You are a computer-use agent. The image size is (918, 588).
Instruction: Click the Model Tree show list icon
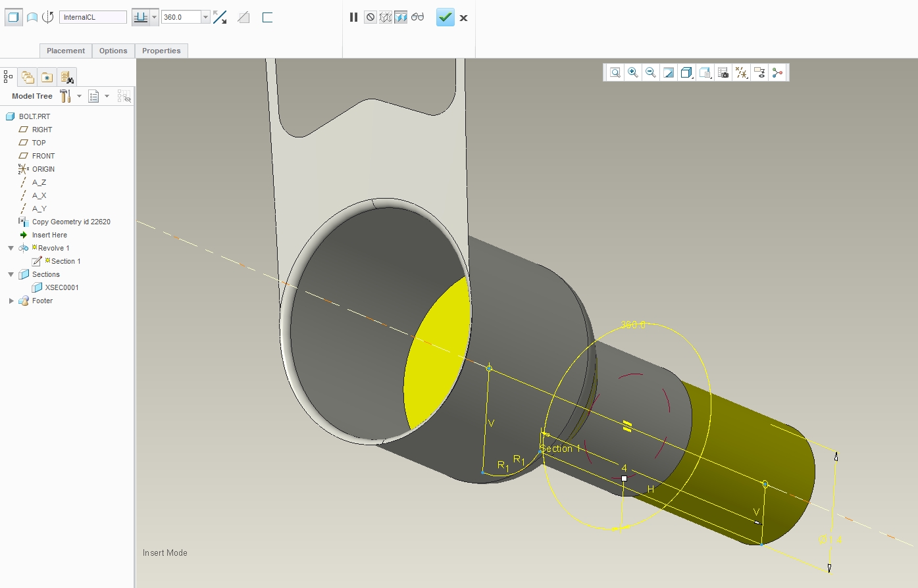pyautogui.click(x=93, y=96)
